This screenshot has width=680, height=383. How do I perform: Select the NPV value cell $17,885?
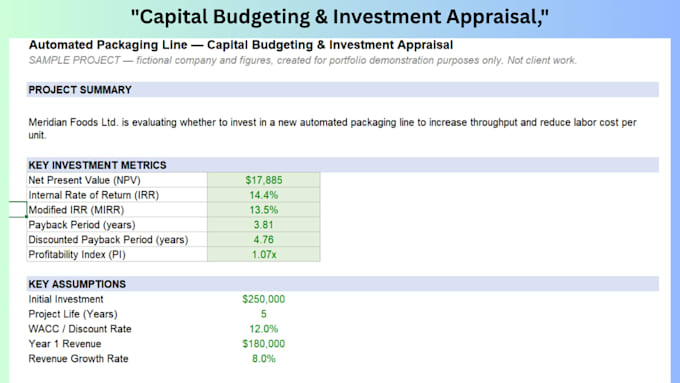coord(264,180)
